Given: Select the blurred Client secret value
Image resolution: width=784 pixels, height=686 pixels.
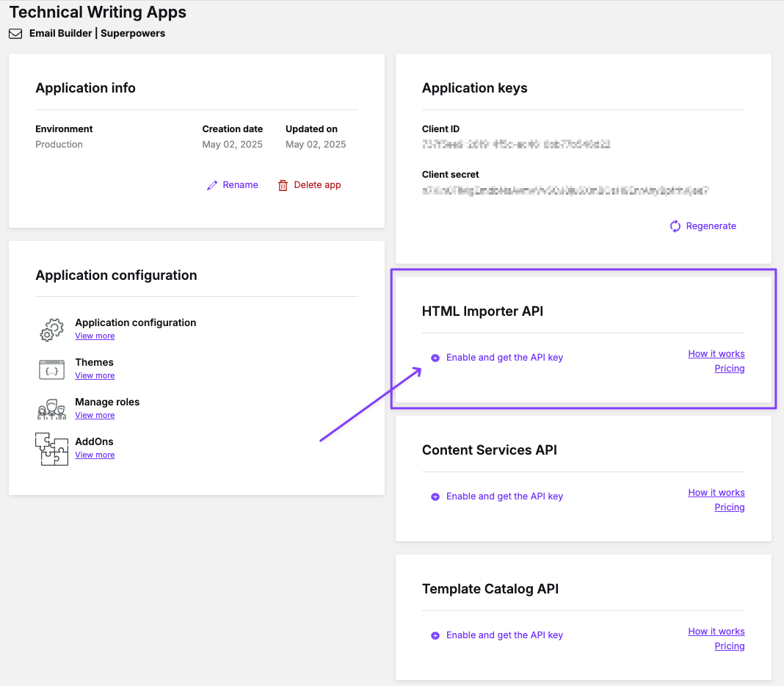Looking at the screenshot, I should point(565,190).
